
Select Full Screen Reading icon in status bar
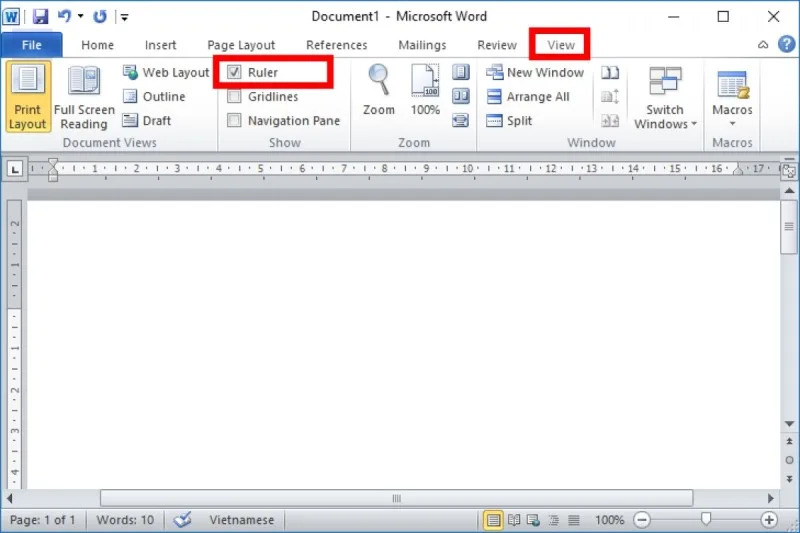tap(514, 520)
